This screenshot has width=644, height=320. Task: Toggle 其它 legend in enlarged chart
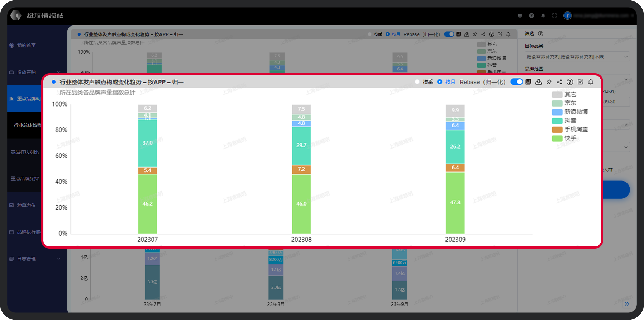(x=564, y=94)
